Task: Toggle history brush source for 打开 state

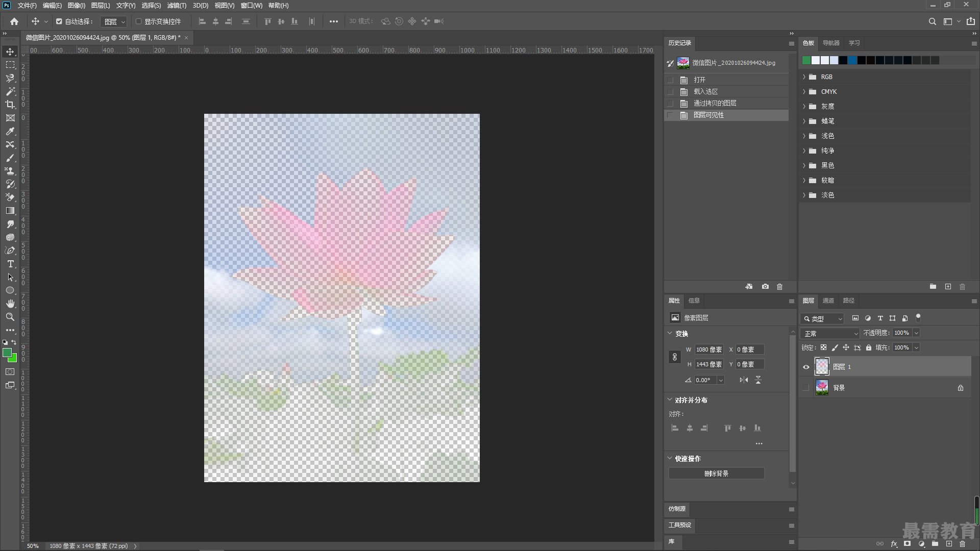Action: [670, 80]
